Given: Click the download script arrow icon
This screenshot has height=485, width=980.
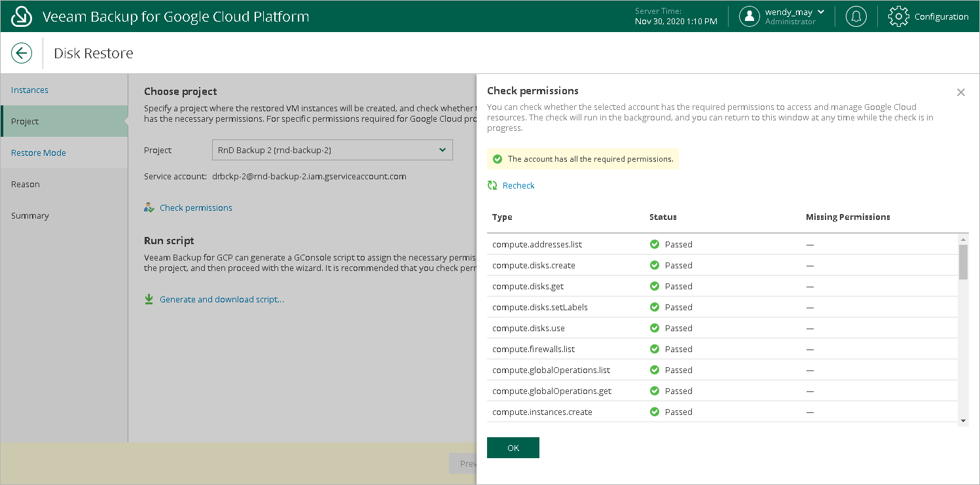Looking at the screenshot, I should click(149, 299).
